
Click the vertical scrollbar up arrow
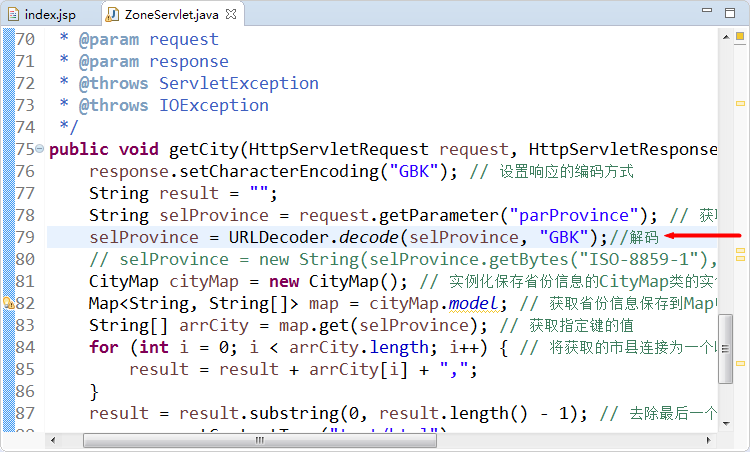(726, 36)
